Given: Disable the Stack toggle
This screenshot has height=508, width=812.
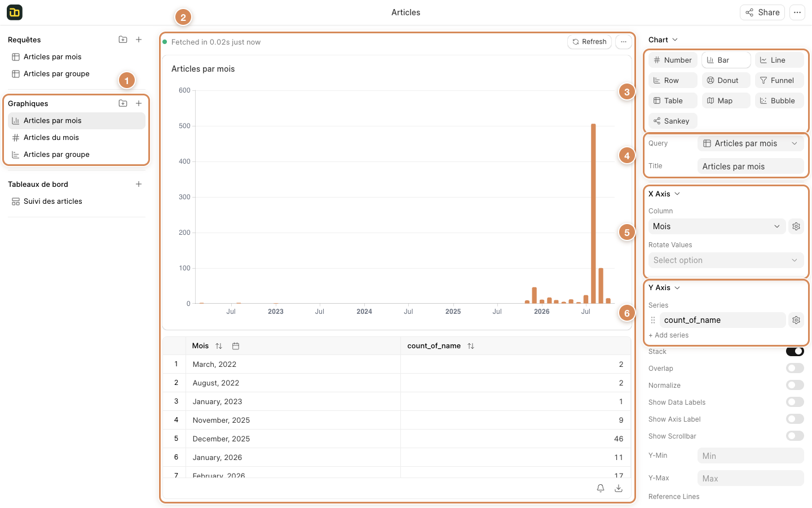Looking at the screenshot, I should (795, 352).
